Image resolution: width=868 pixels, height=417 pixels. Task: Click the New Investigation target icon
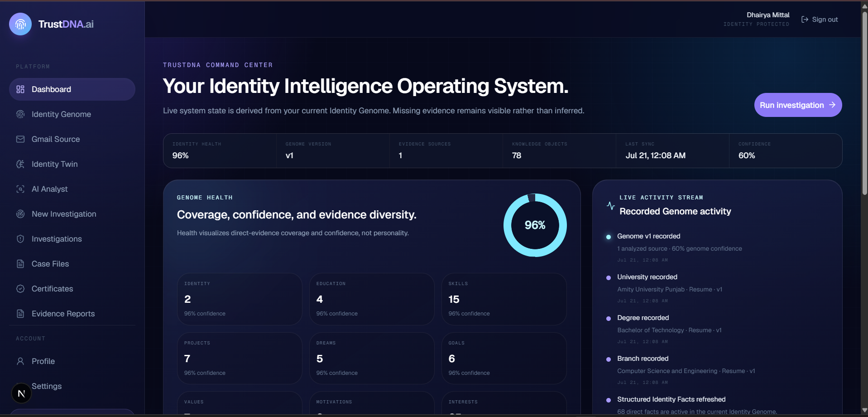[20, 214]
